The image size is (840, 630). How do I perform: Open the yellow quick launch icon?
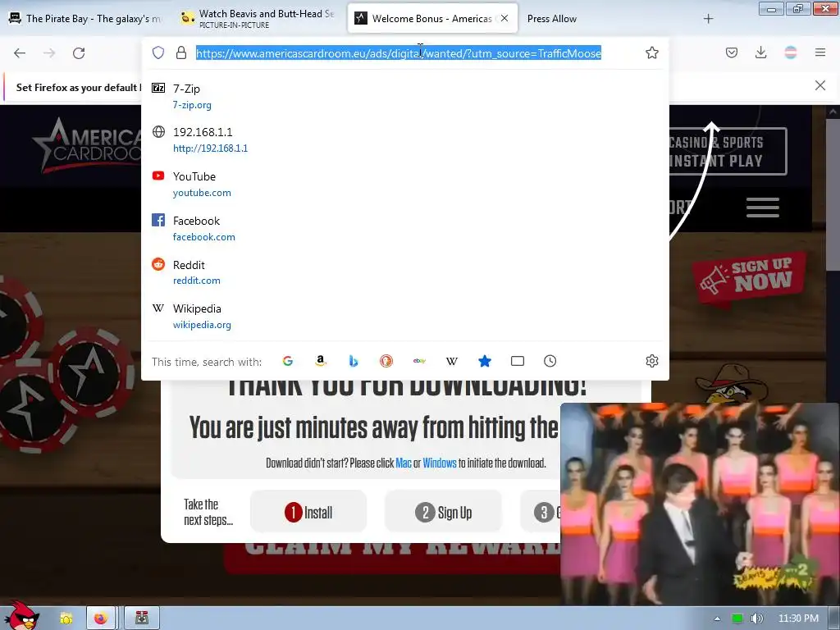point(66,619)
